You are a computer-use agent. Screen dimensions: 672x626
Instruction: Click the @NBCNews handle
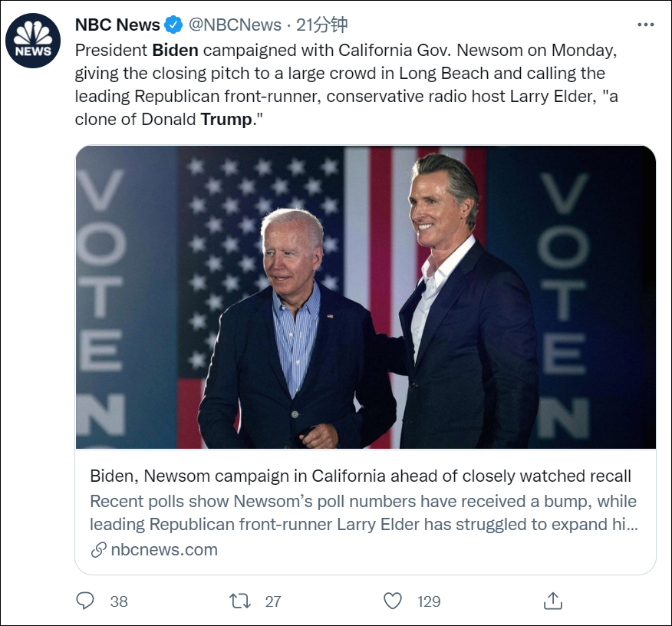(235, 25)
